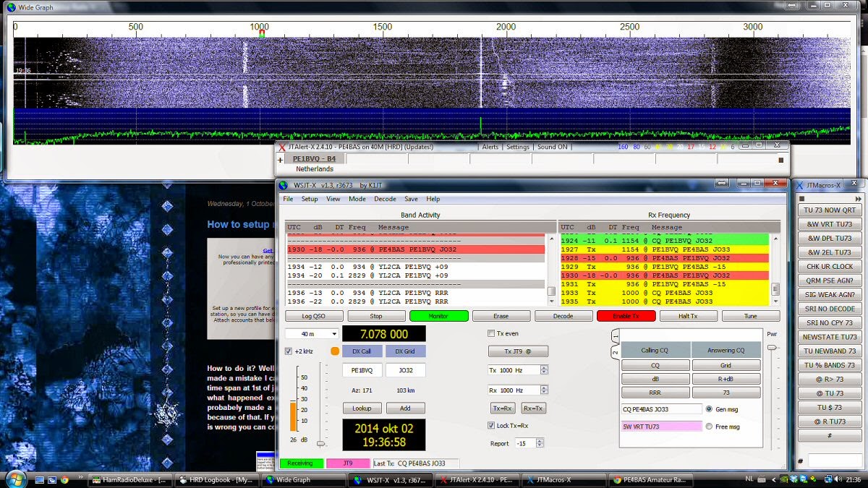Image resolution: width=868 pixels, height=488 pixels.
Task: Open Alerts menu in JTAlert-X
Action: pos(490,147)
